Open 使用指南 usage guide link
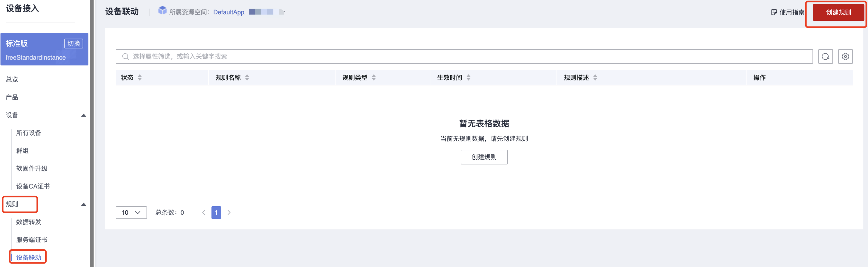The width and height of the screenshot is (868, 267). (788, 12)
